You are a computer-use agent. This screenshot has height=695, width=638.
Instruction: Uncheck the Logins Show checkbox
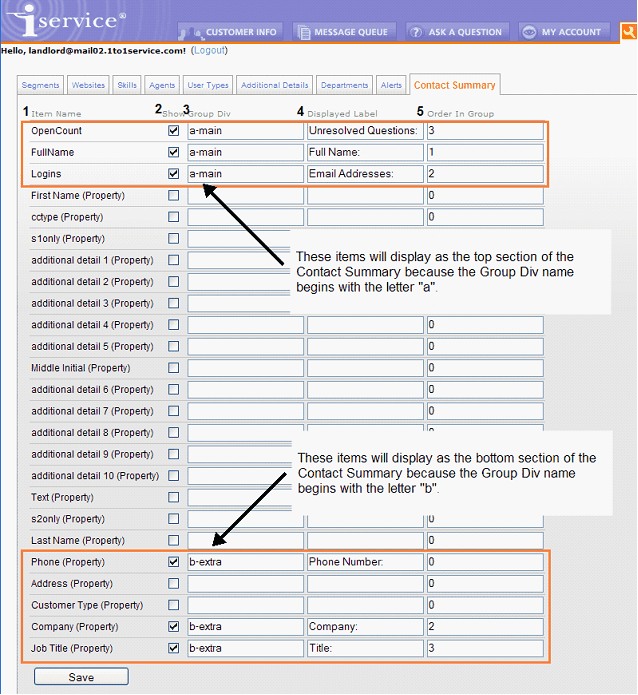173,174
